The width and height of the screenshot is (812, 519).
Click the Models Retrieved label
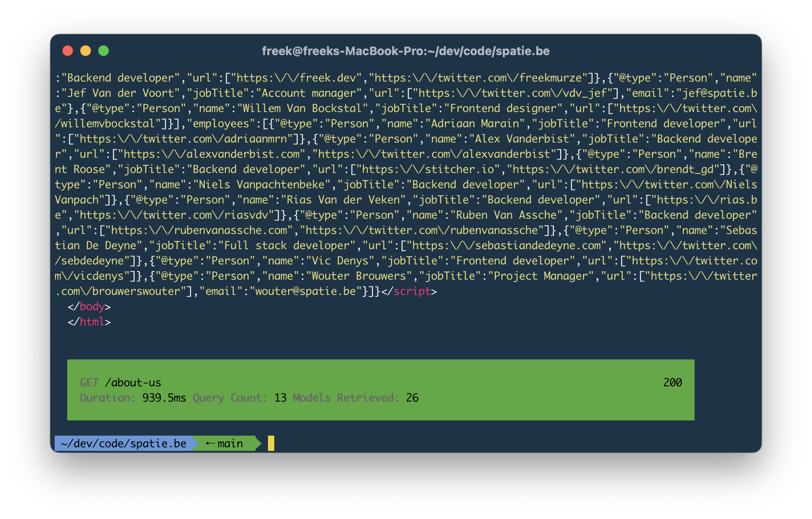point(346,398)
